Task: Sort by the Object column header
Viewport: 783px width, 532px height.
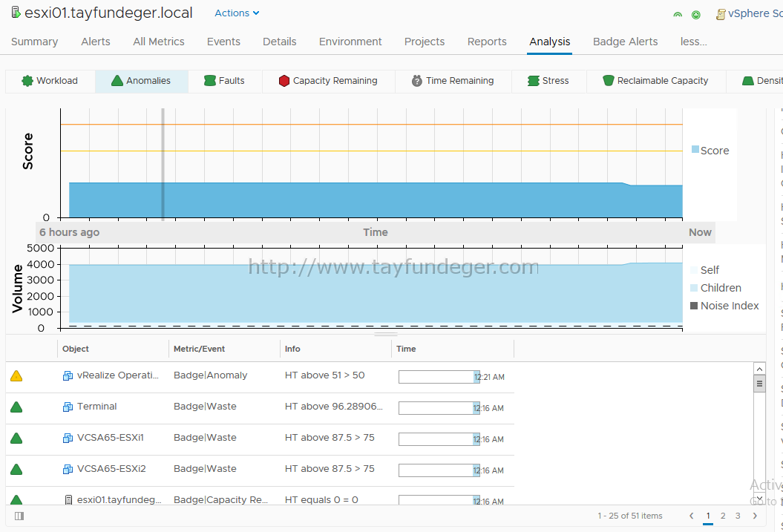Action: (x=76, y=349)
